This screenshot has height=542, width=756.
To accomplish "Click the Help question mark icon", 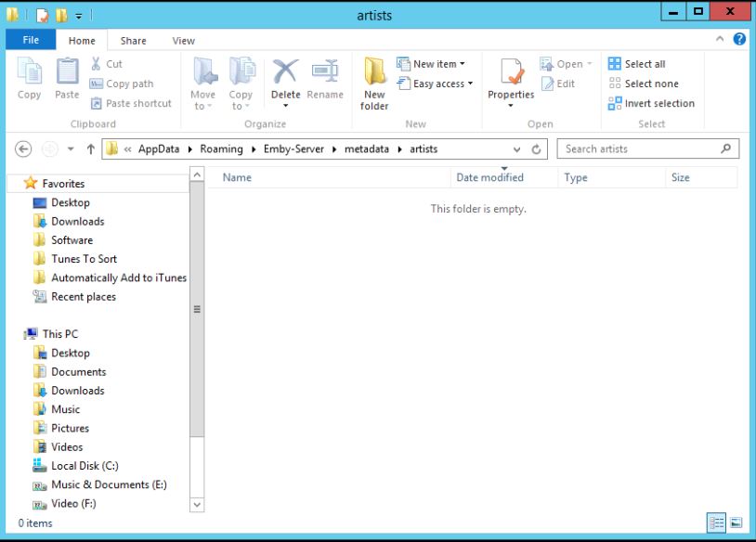I will click(739, 39).
